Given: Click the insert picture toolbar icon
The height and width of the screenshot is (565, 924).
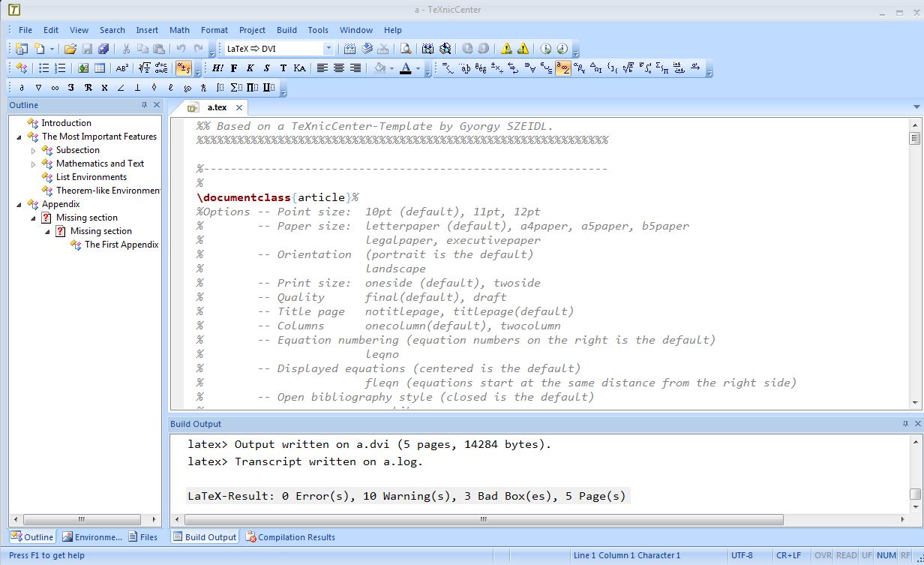Looking at the screenshot, I should point(83,68).
